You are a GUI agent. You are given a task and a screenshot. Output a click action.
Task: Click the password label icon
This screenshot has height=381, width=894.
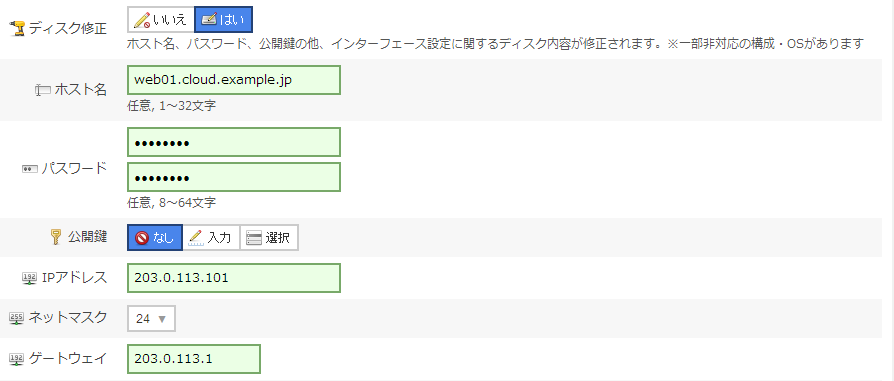(x=30, y=169)
